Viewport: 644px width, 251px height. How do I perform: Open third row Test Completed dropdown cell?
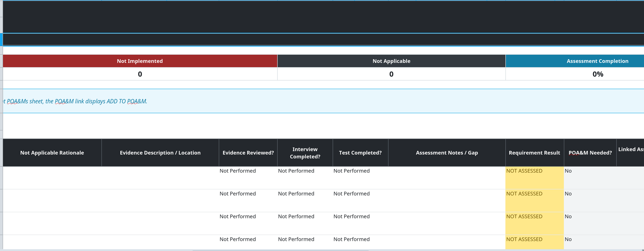tap(360, 223)
